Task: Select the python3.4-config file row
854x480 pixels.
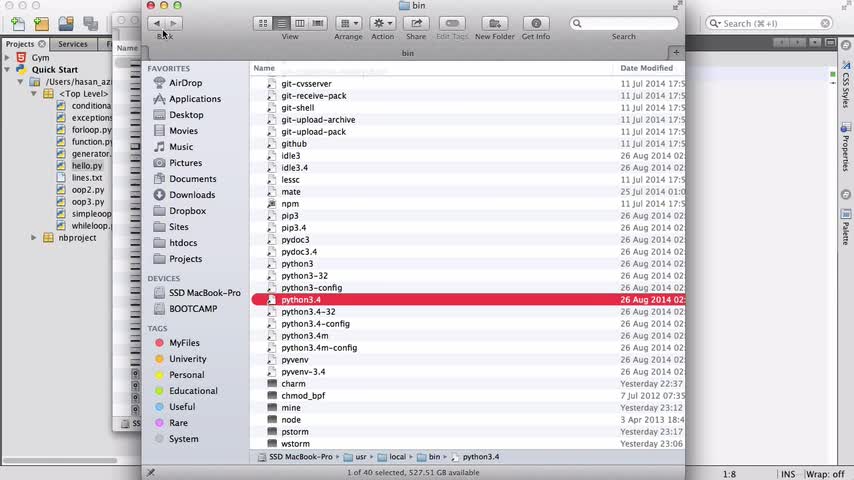Action: click(467, 324)
